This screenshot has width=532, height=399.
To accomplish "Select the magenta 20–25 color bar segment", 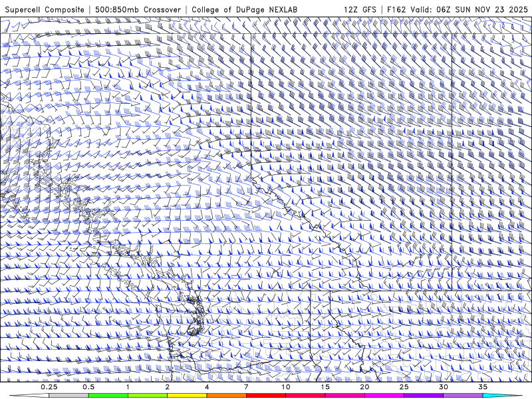I will point(384,396).
